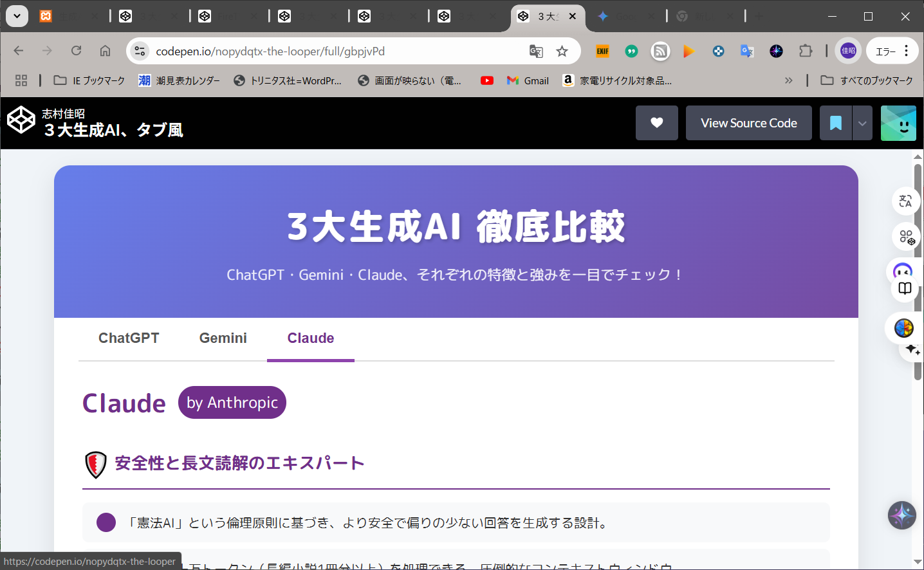Translate this page via address bar icon
The image size is (924, 570).
[536, 51]
